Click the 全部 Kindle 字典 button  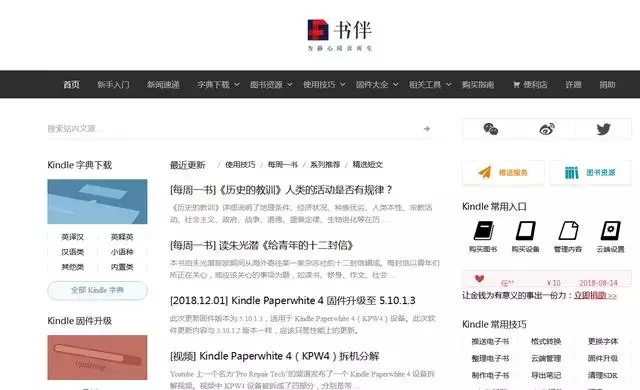coord(97,290)
